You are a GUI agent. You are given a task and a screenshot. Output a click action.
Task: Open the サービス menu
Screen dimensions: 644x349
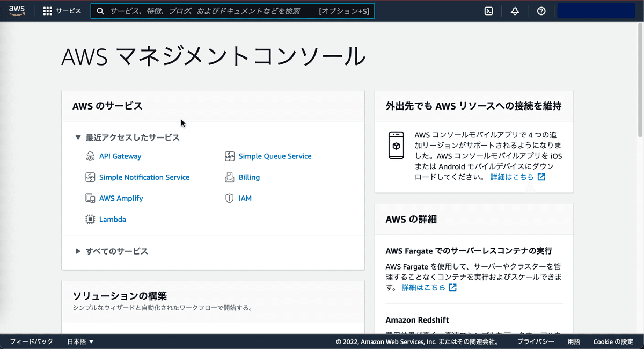[x=62, y=11]
